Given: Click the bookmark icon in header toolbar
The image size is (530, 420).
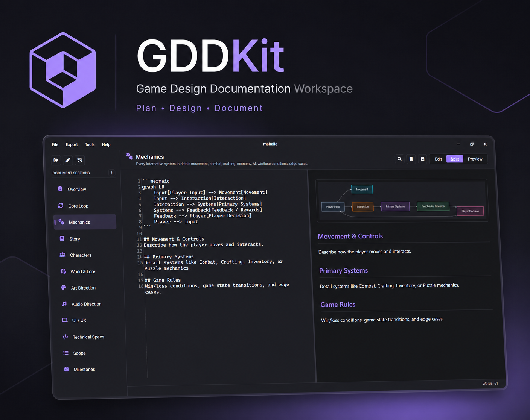Looking at the screenshot, I should point(411,159).
